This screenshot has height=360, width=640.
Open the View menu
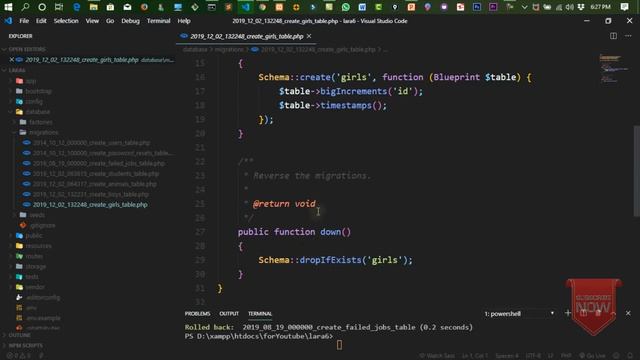pos(92,21)
